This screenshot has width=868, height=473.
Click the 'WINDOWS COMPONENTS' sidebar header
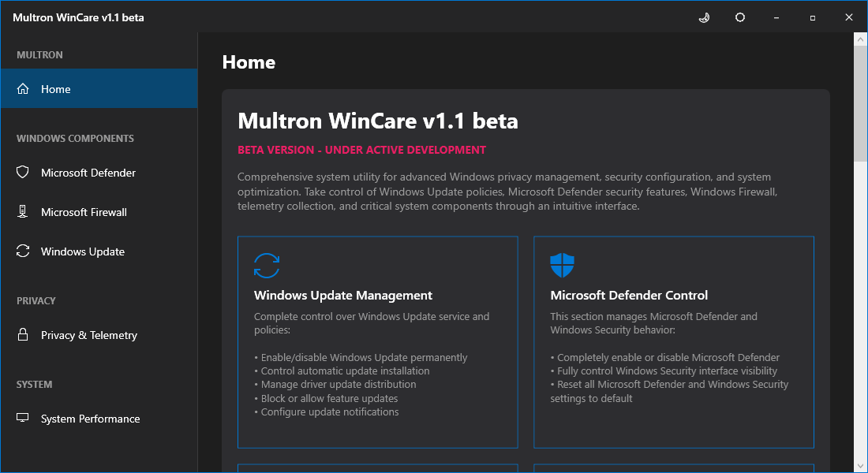pyautogui.click(x=75, y=138)
